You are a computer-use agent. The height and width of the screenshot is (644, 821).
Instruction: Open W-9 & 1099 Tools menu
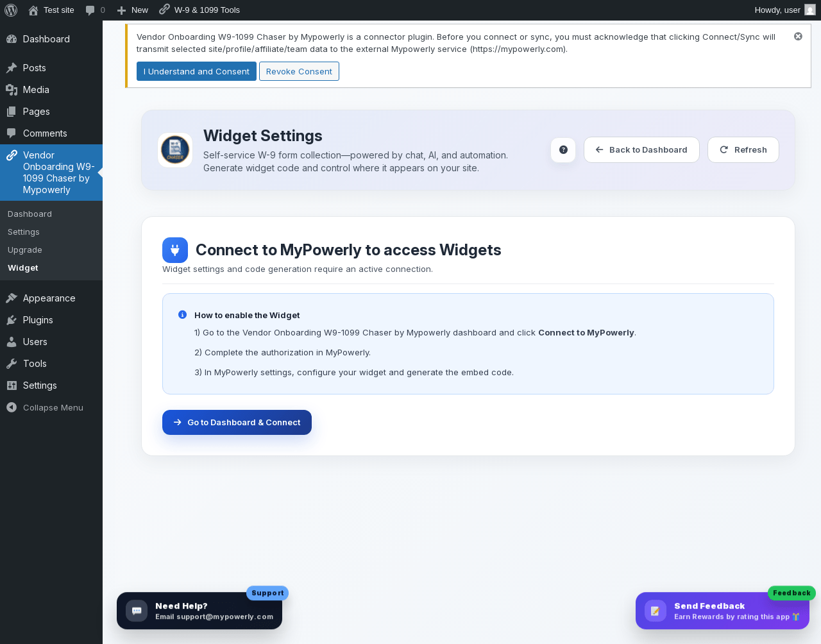tap(199, 10)
